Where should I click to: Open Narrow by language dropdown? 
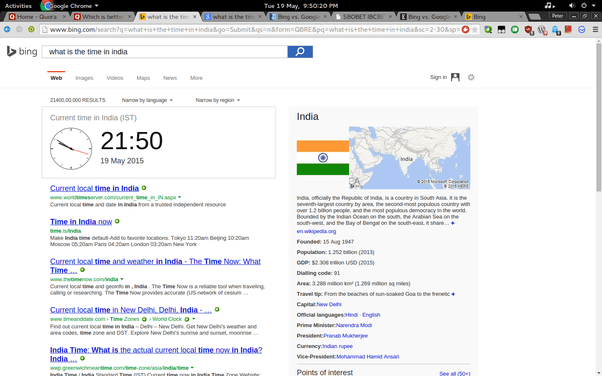click(147, 100)
